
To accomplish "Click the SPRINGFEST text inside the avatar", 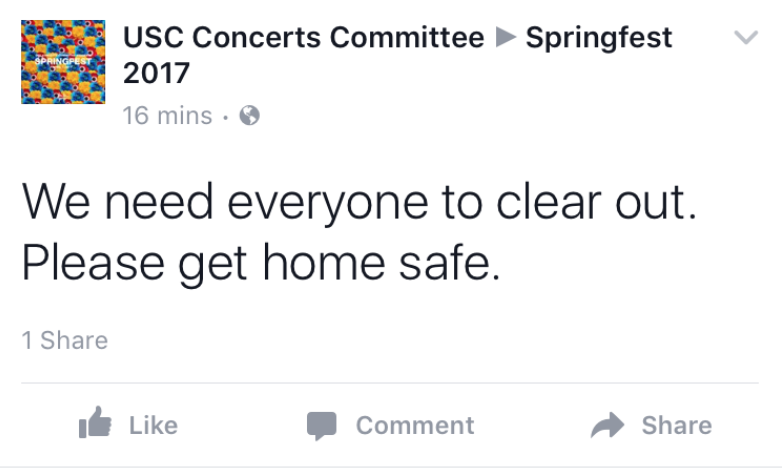I will [63, 61].
